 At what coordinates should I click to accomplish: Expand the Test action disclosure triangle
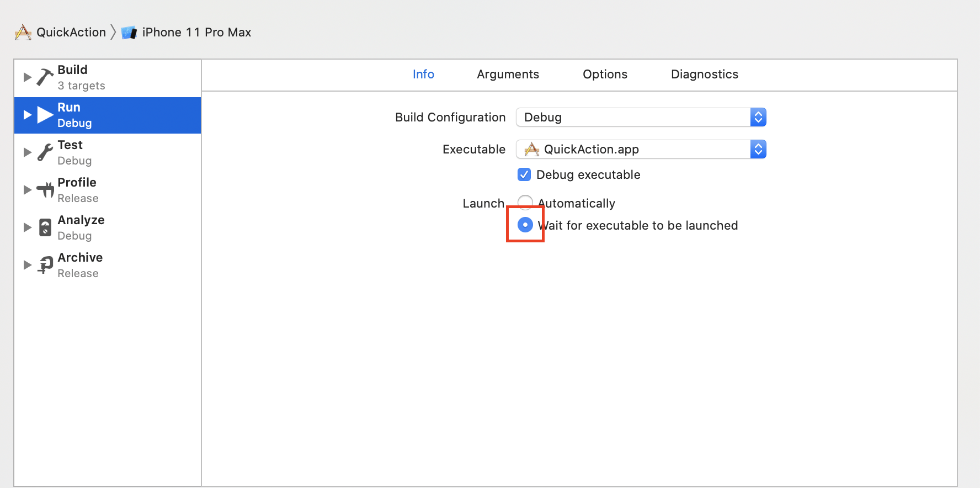pyautogui.click(x=27, y=152)
